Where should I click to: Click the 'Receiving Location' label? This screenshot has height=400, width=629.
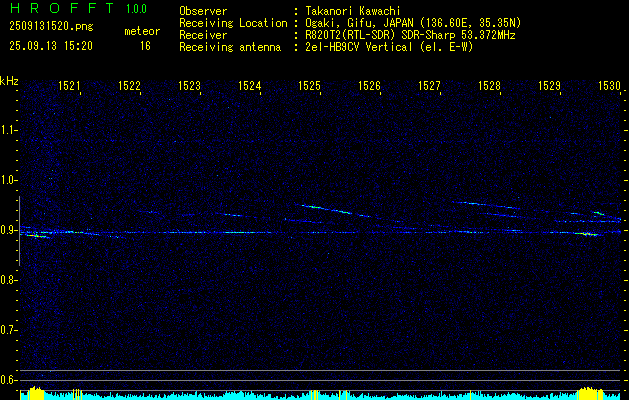(x=233, y=23)
